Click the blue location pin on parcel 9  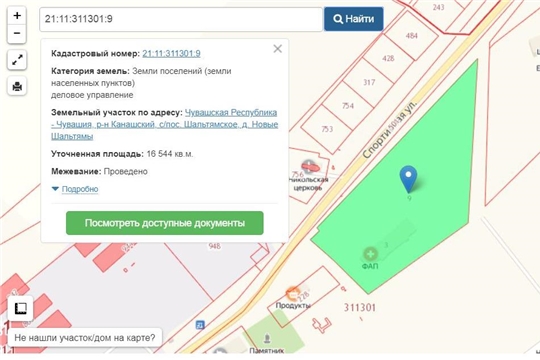408,179
